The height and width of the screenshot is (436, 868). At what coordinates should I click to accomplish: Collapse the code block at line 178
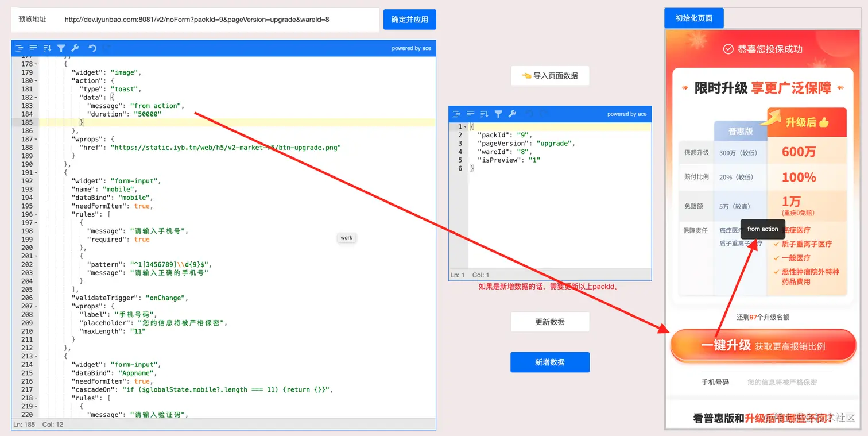[36, 64]
